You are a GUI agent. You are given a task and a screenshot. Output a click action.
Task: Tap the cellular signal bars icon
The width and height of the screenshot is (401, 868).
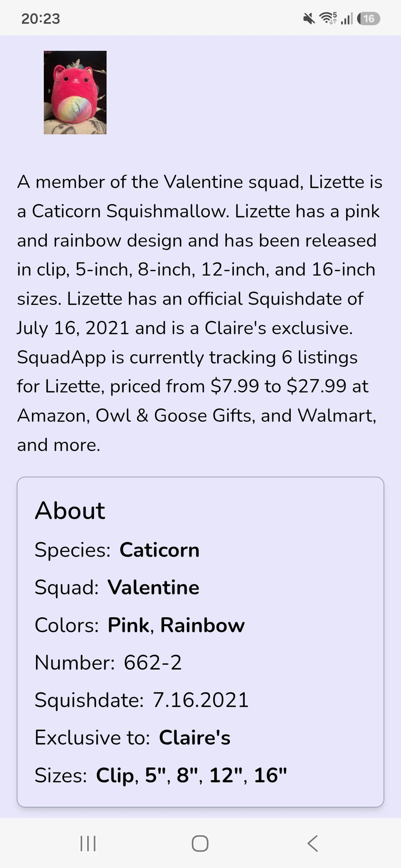[x=347, y=18]
